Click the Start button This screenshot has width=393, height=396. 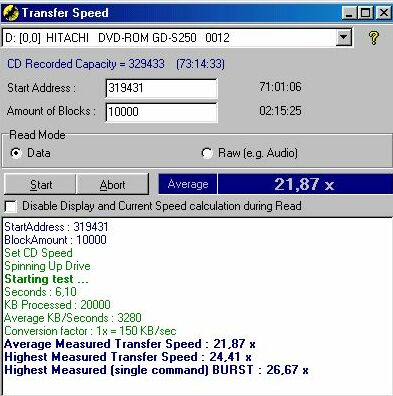tap(40, 184)
